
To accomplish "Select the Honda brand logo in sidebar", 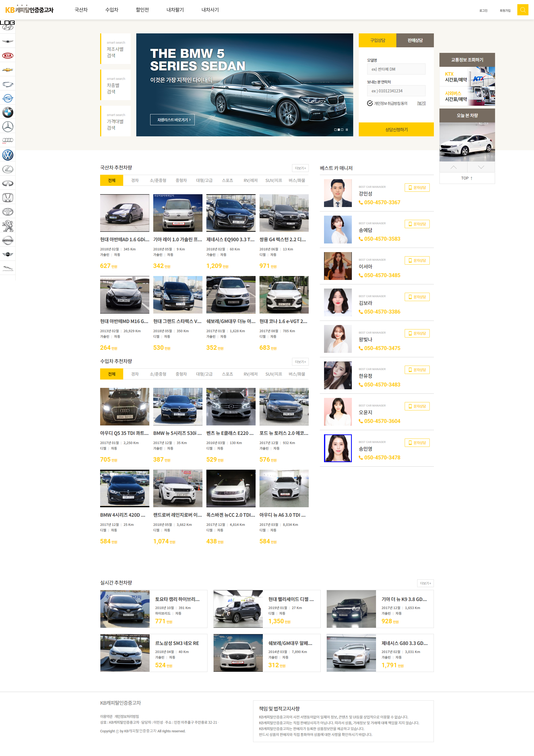I will tap(8, 198).
